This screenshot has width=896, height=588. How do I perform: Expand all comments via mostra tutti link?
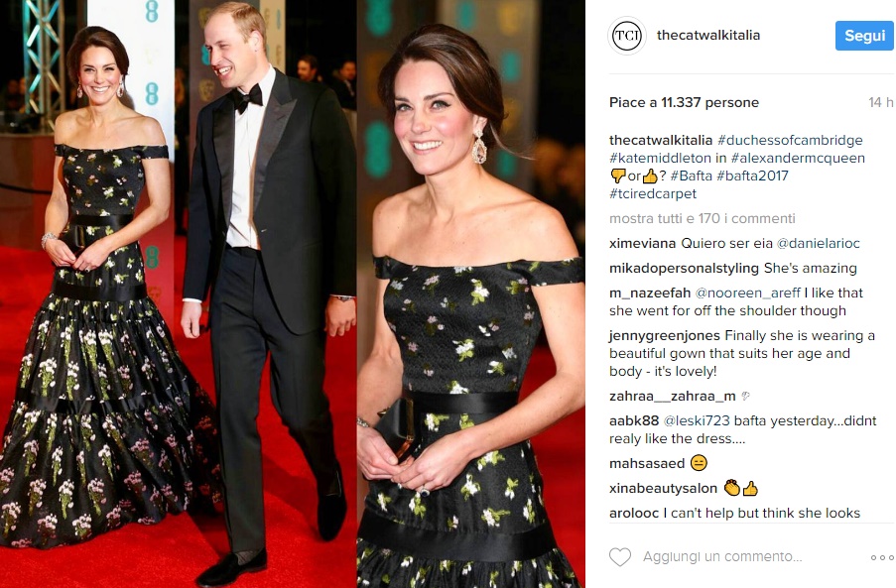click(x=702, y=219)
